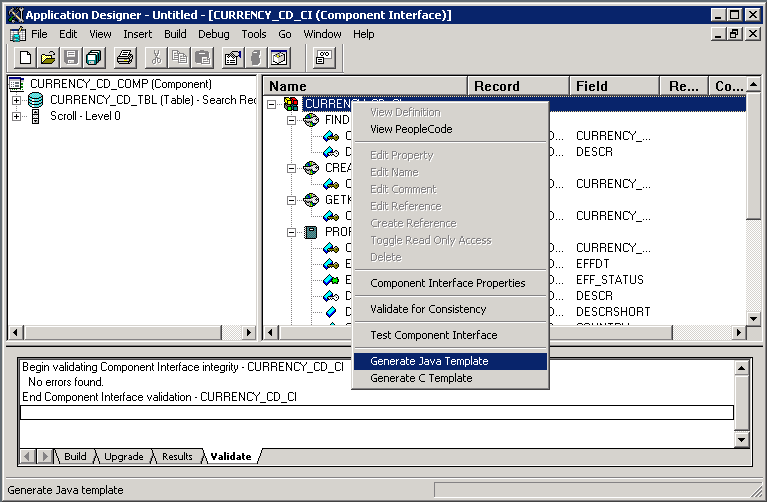Open the Build menu

(x=175, y=34)
